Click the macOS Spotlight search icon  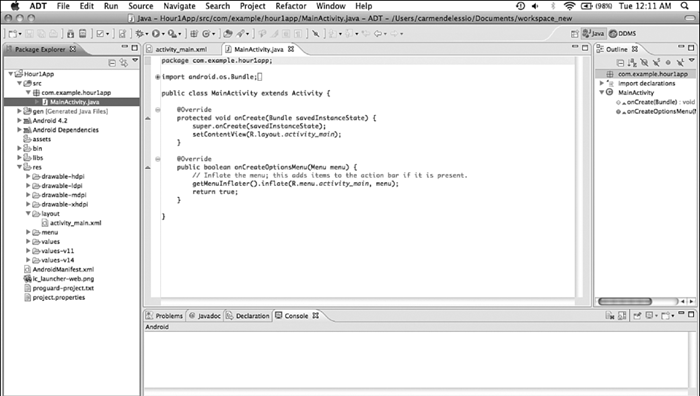click(x=684, y=6)
